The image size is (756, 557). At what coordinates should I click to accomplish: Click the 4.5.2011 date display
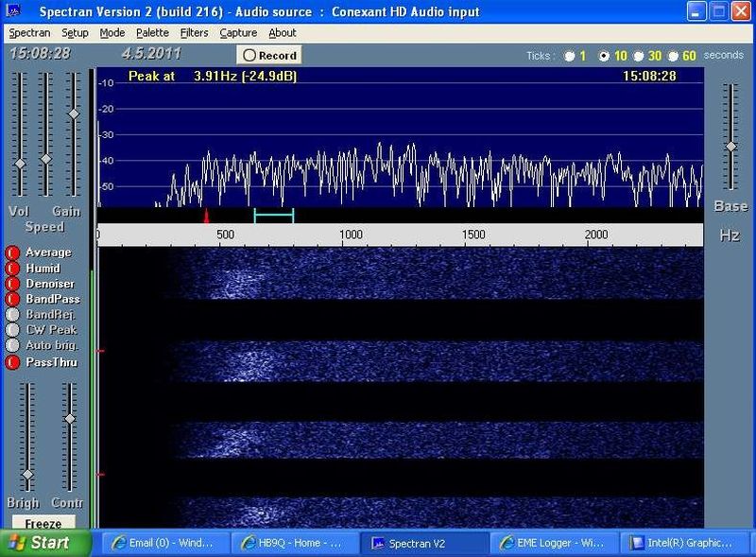coord(151,54)
